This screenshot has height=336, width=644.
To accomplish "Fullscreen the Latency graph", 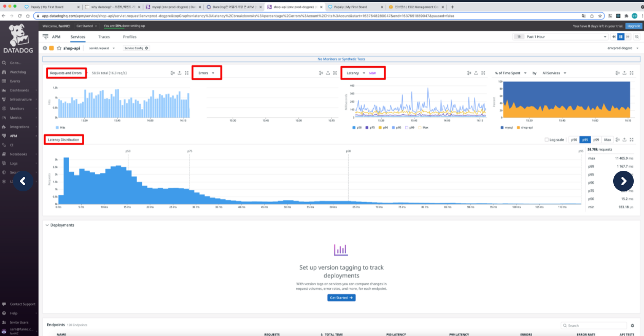I will pyautogui.click(x=483, y=73).
